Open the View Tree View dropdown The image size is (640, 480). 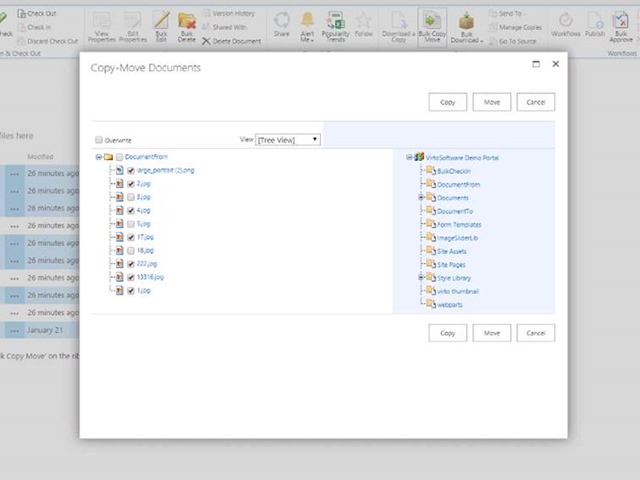[x=288, y=140]
